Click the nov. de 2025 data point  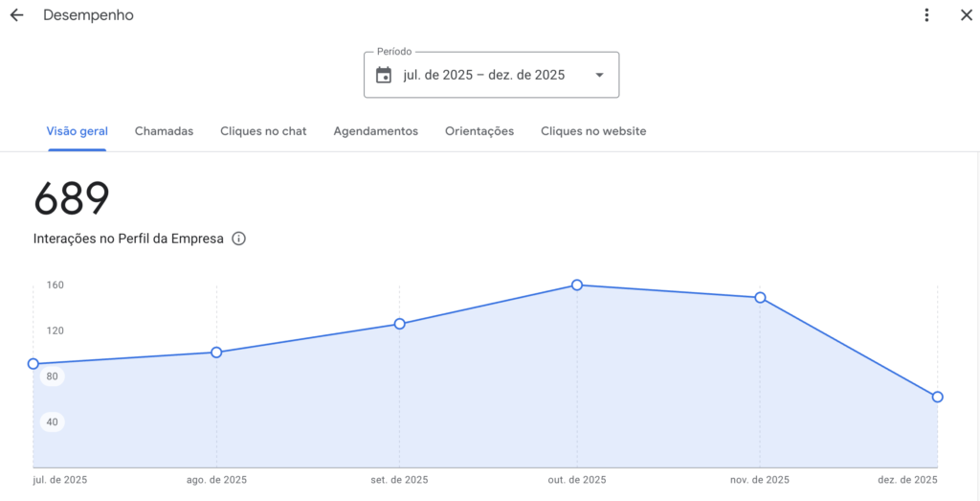[760, 298]
